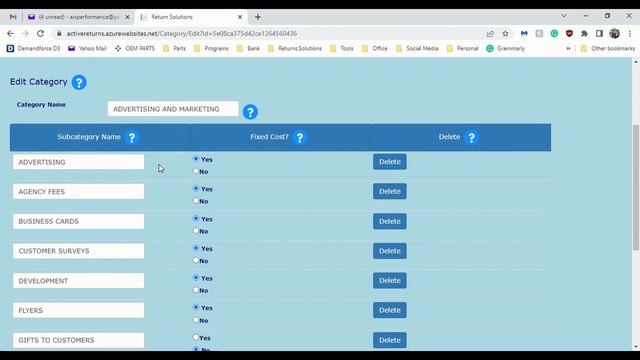Open Subcategory Name column help icon
The width and height of the screenshot is (640, 360).
[131, 137]
